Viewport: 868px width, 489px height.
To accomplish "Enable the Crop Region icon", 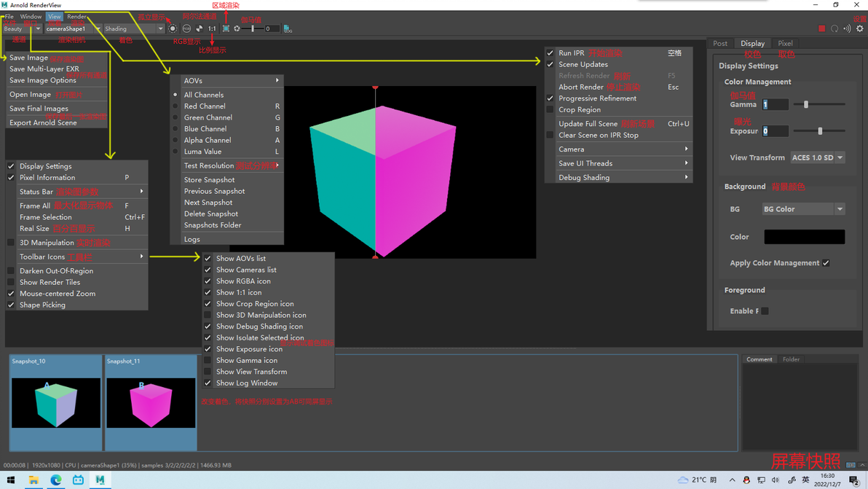I will [226, 28].
